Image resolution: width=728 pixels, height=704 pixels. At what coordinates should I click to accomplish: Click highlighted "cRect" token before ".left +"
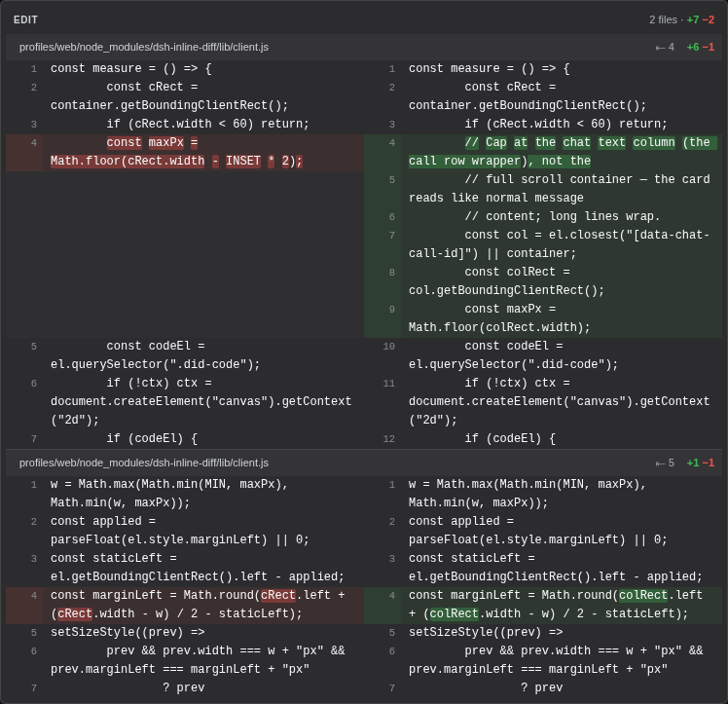[x=278, y=595]
